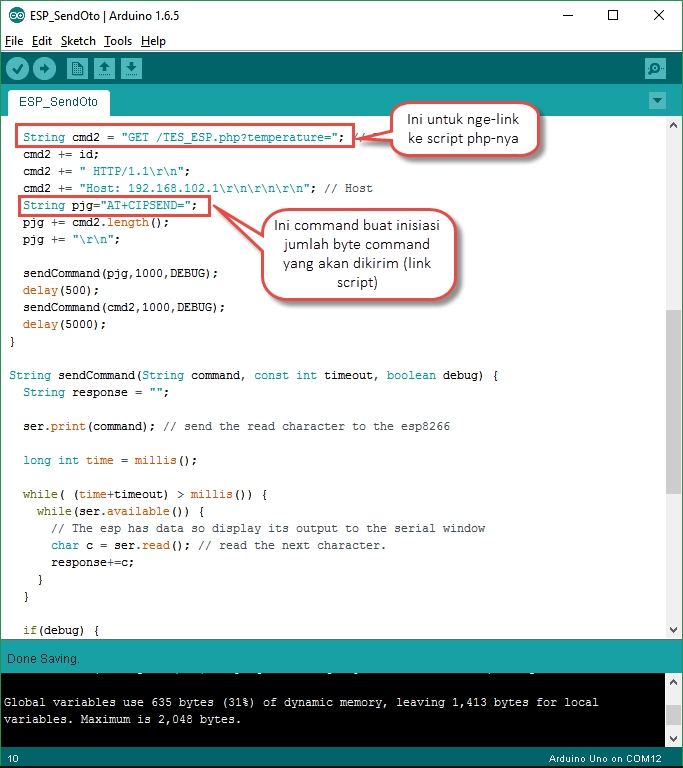Image resolution: width=683 pixels, height=768 pixels.
Task: Click the editor vertical scrollbar thumb
Action: [674, 400]
